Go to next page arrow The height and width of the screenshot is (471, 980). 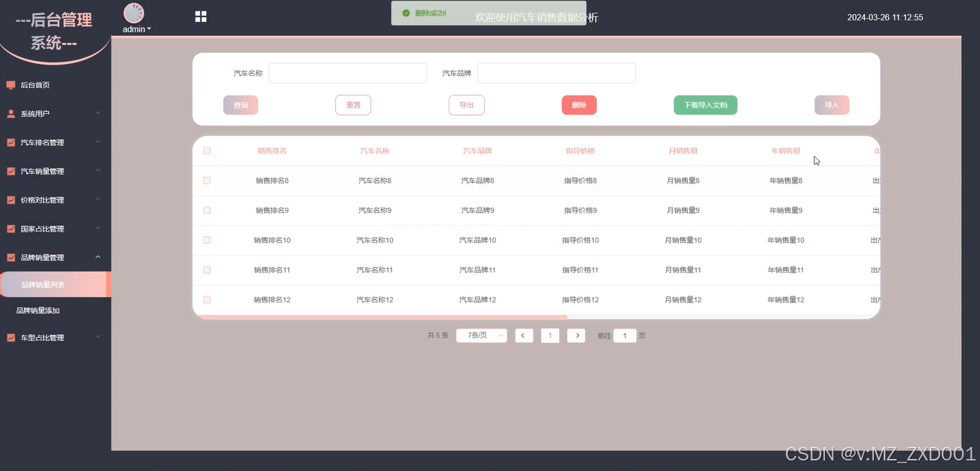(x=576, y=336)
